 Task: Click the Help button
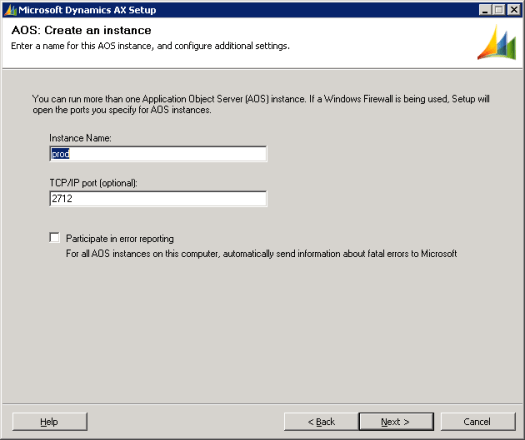tap(50, 422)
